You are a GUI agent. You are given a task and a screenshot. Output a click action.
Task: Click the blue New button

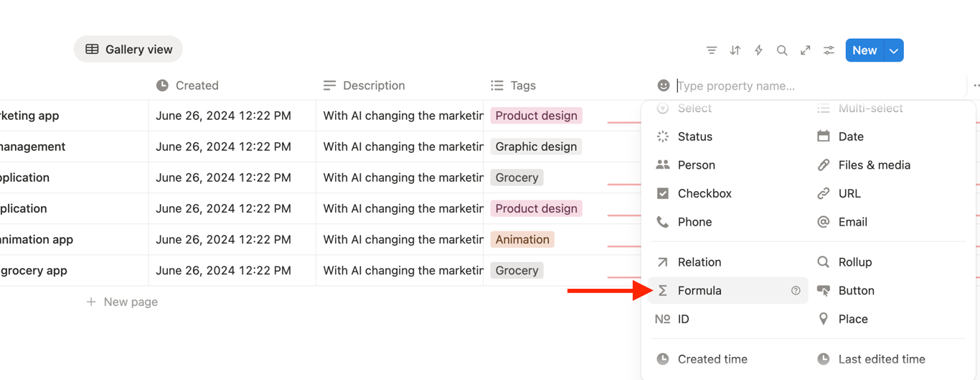pos(864,50)
